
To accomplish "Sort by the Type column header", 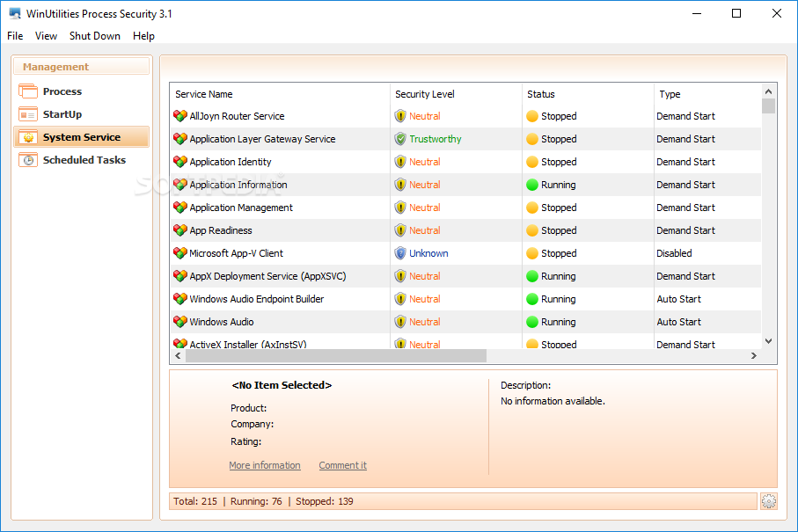I will click(707, 94).
